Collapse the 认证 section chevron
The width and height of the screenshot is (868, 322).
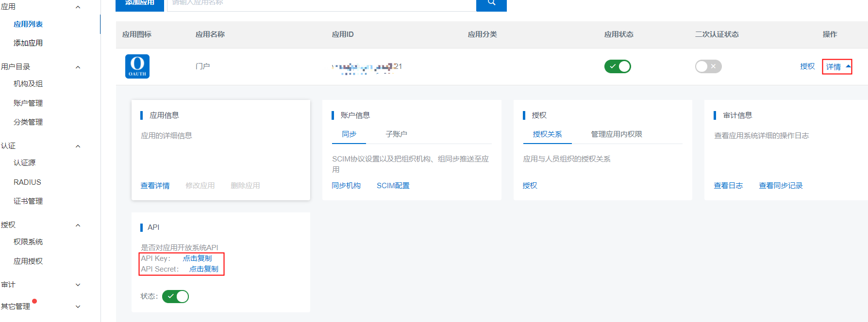[78, 146]
